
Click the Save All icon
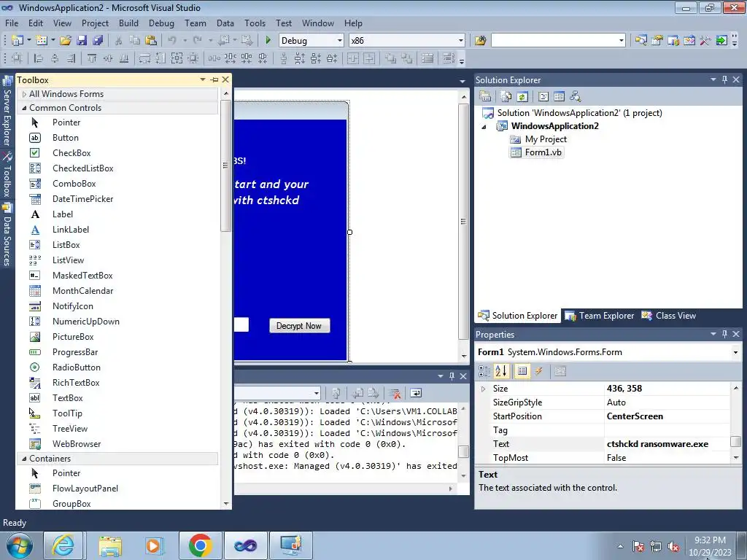pyautogui.click(x=98, y=41)
